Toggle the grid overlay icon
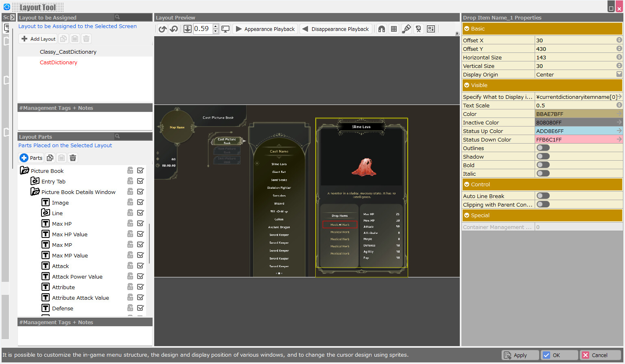The width and height of the screenshot is (625, 364). [x=394, y=29]
